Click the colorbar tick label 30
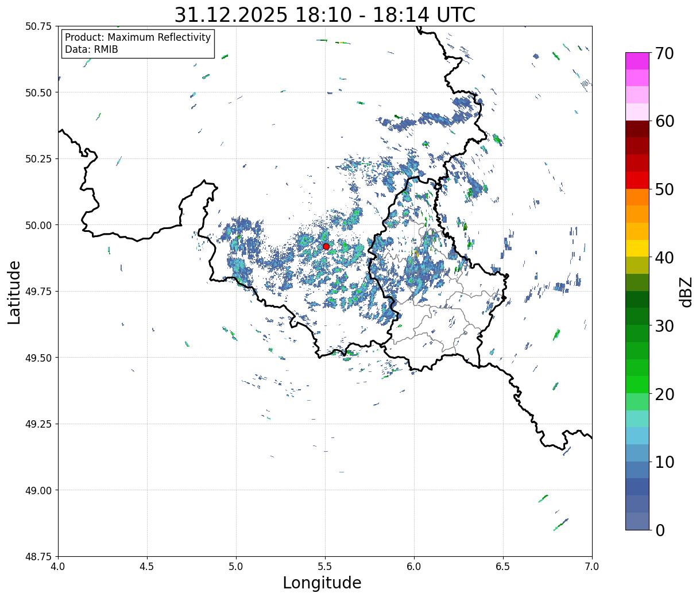700x597 pixels. [x=664, y=325]
